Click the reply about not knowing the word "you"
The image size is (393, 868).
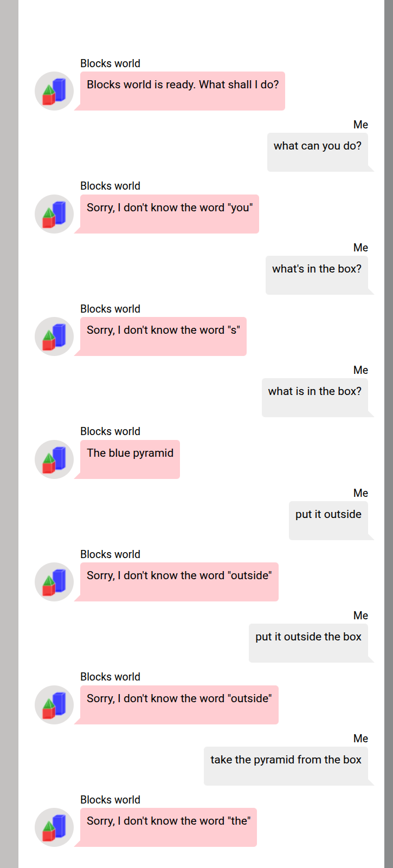[170, 213]
